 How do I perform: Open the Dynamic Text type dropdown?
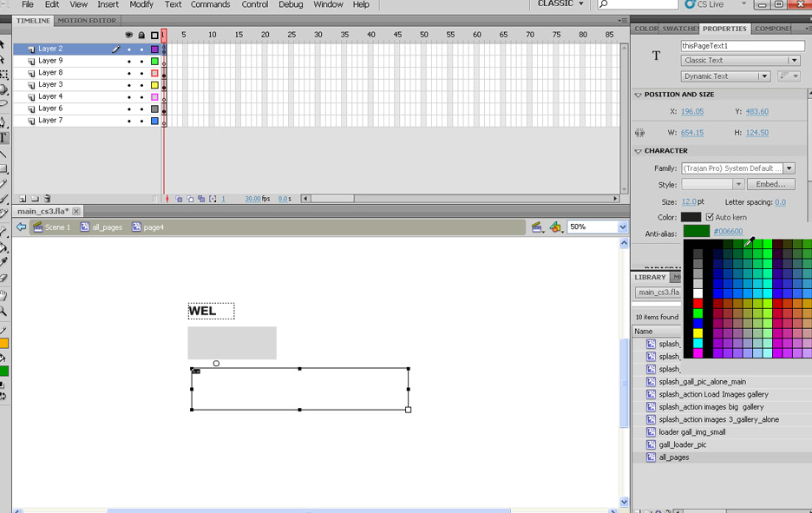[726, 76]
